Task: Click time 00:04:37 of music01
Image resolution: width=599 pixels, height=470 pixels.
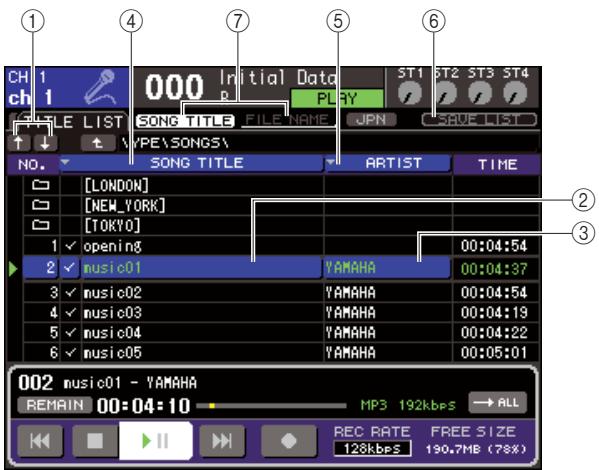Action: coord(494,269)
